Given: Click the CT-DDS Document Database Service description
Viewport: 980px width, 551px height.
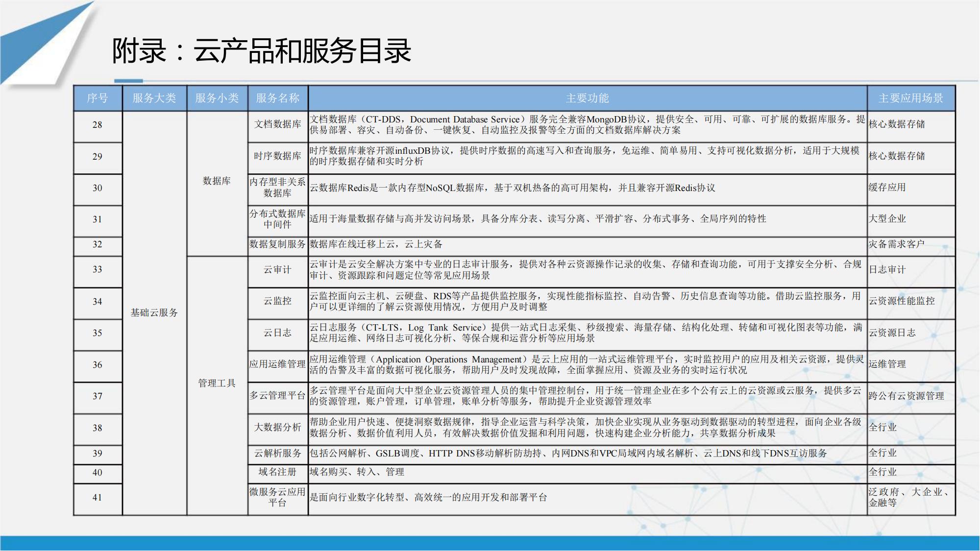Looking at the screenshot, I should point(588,125).
